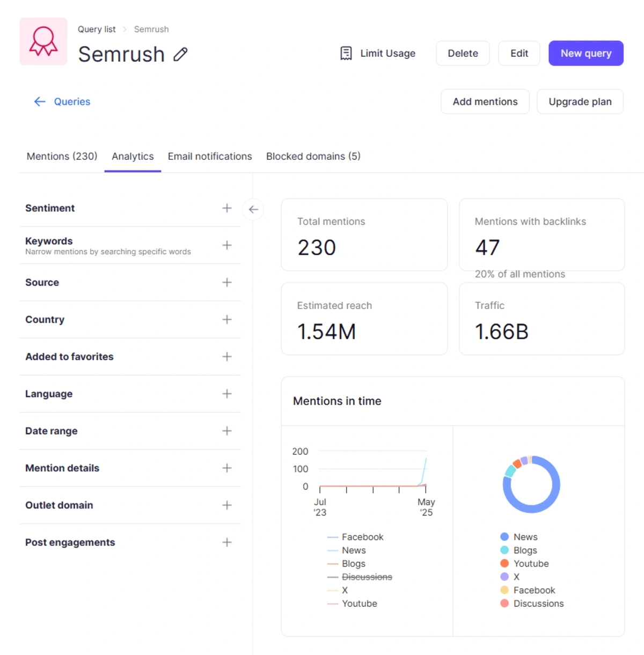Expand the Country filter

point(226,319)
